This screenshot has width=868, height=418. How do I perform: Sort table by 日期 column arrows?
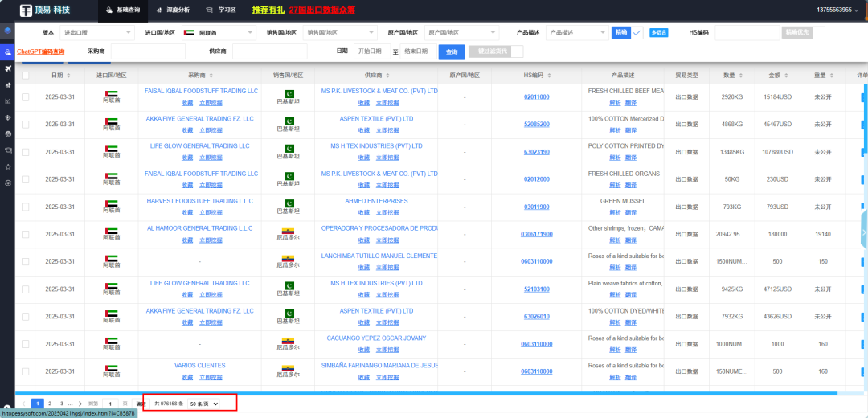click(68, 76)
